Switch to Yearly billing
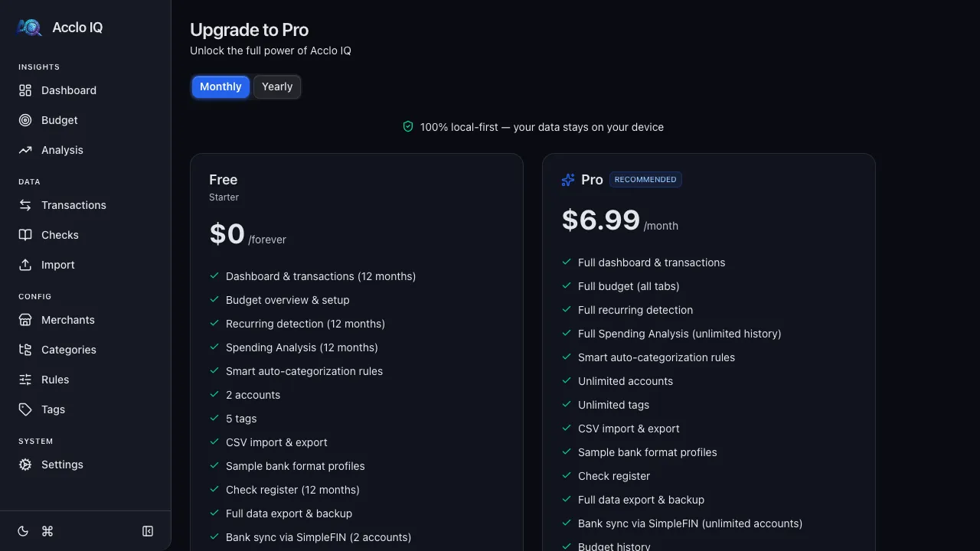The width and height of the screenshot is (980, 551). (277, 86)
